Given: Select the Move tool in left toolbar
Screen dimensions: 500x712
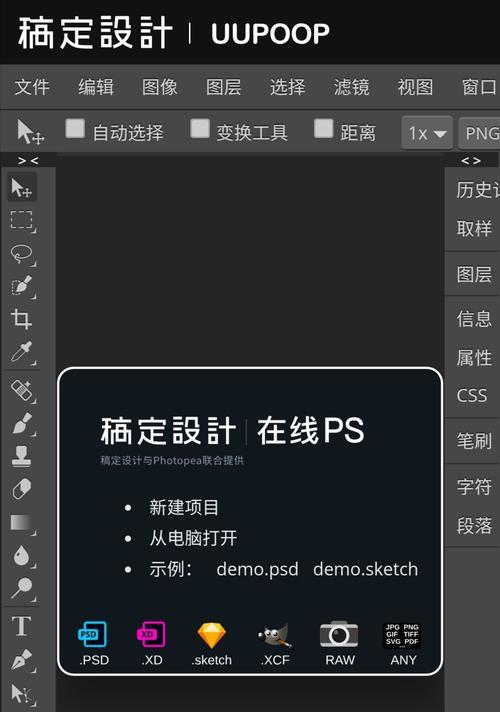Looking at the screenshot, I should pyautogui.click(x=21, y=187).
